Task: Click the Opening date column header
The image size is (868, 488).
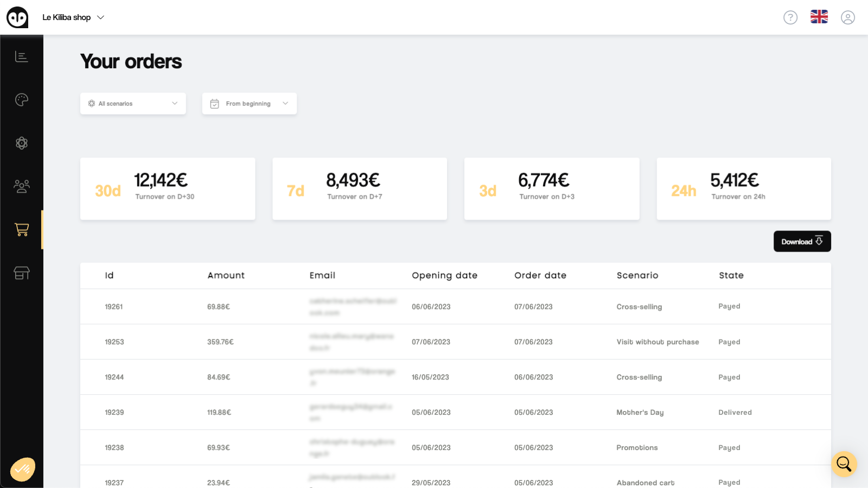Action: click(x=444, y=275)
